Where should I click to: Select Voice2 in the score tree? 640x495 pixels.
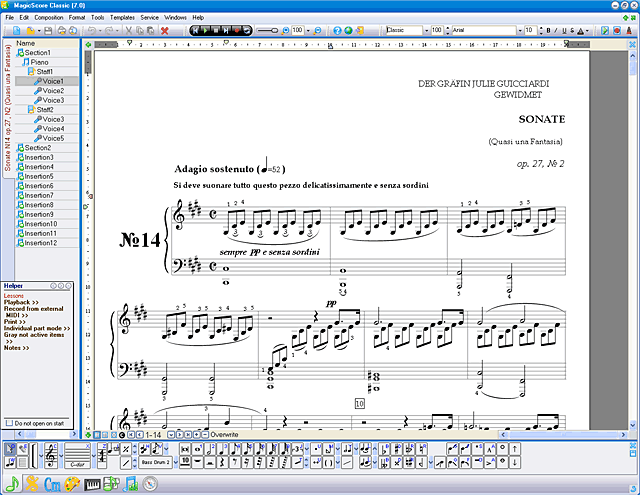pyautogui.click(x=53, y=91)
